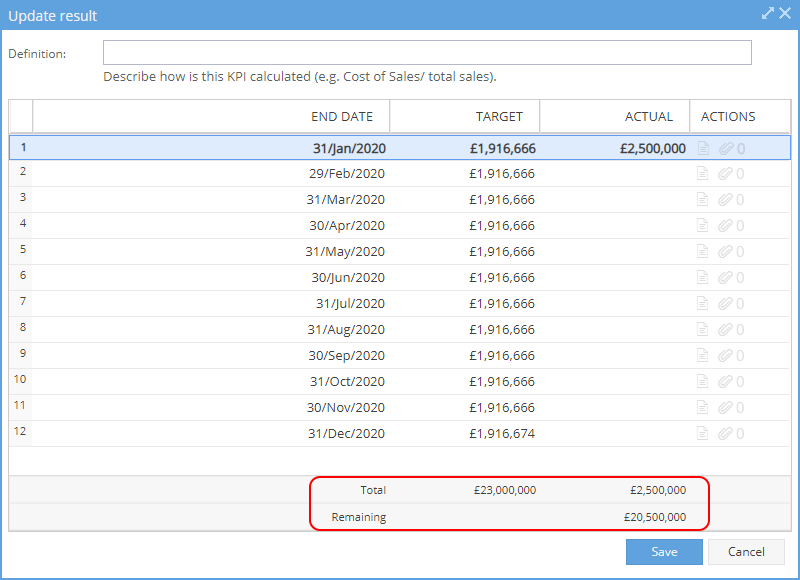Viewport: 800px width, 580px height.
Task: Click the ACTUAL column header
Action: point(615,117)
